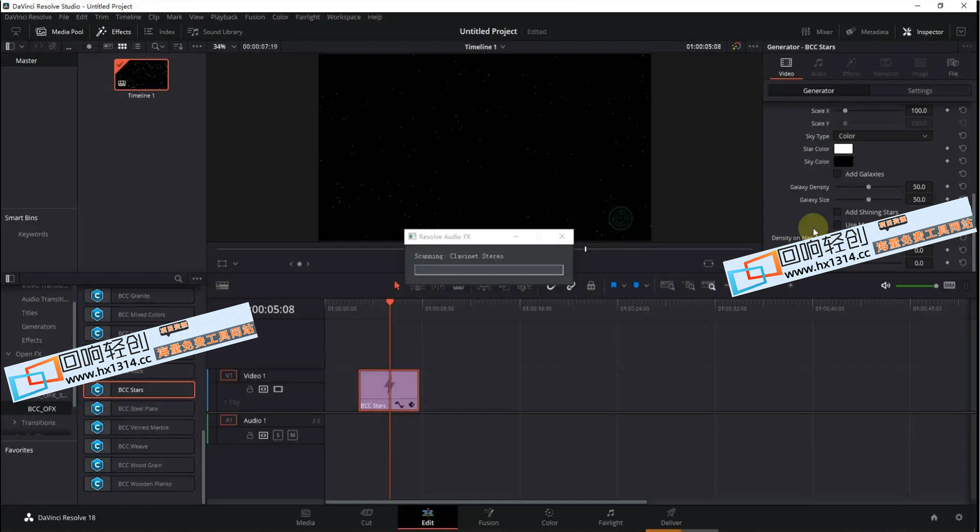Toggle position lock in timeline toolbar
The width and height of the screenshot is (980, 532).
(x=591, y=285)
